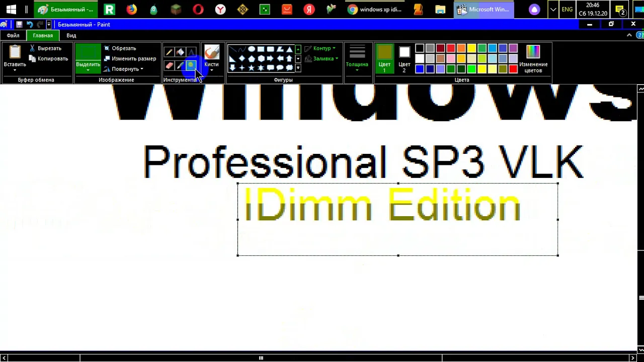
Task: Choose the oval shape
Action: (252, 49)
